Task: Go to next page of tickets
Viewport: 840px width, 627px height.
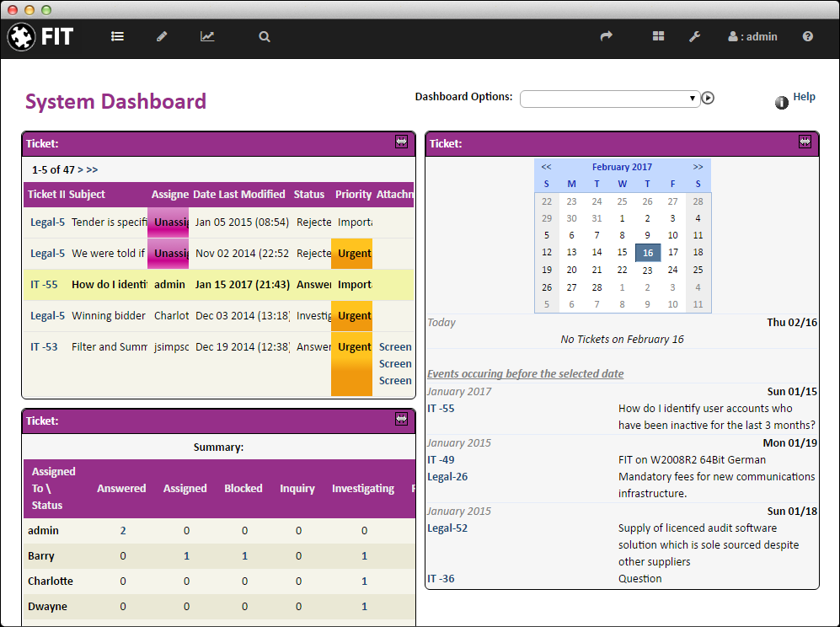Action: 80,170
